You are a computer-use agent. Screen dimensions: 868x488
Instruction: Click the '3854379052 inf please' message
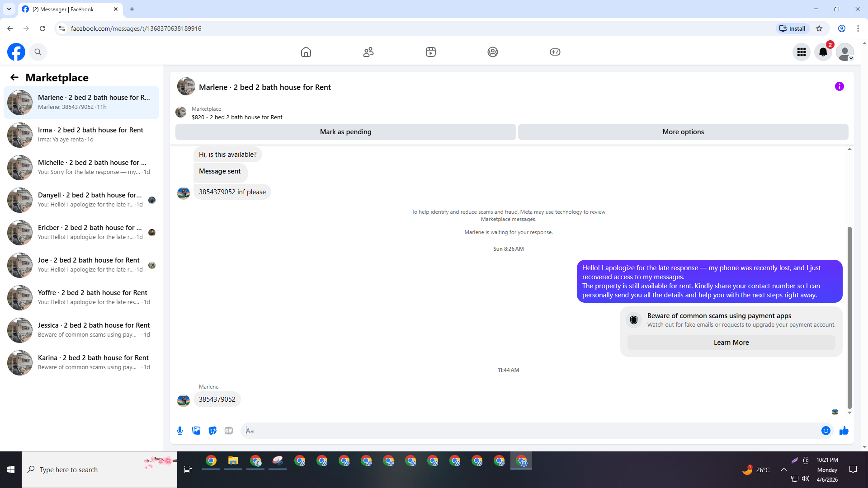(x=232, y=192)
